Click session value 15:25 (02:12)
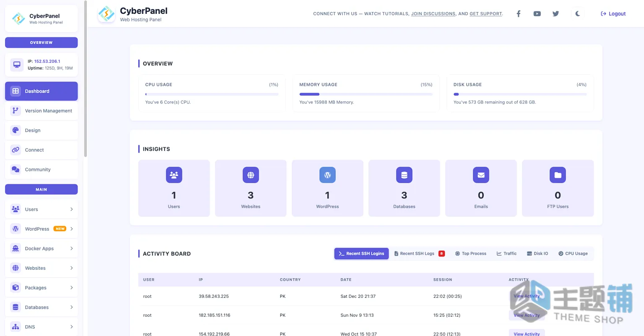Viewport: 644px width, 336px height. [x=447, y=315]
